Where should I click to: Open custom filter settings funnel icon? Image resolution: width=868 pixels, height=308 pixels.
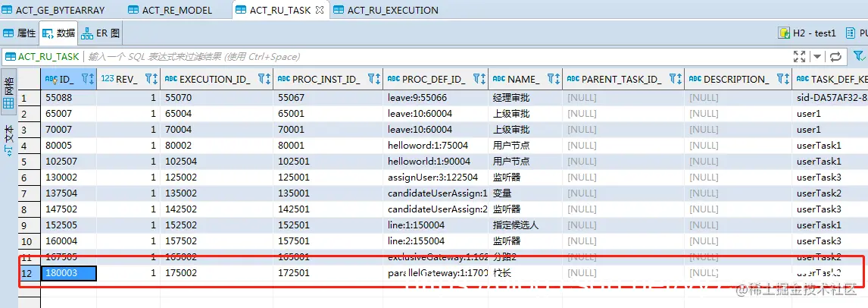[x=859, y=55]
